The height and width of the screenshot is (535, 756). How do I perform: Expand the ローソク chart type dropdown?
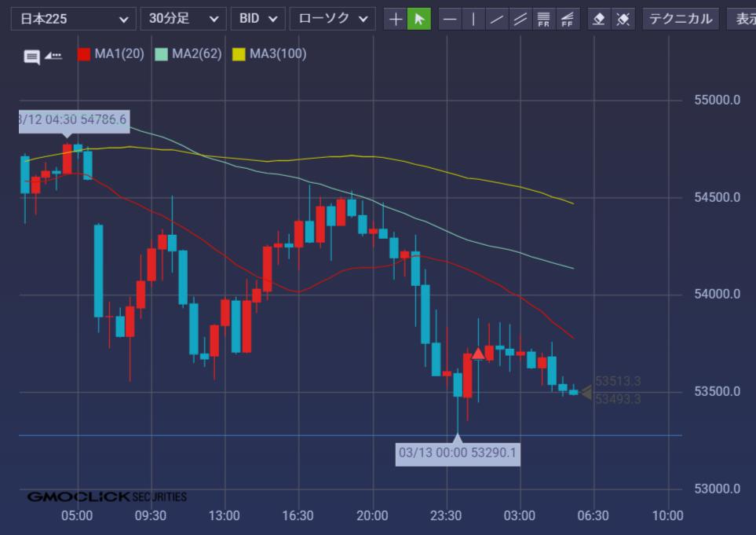[332, 19]
